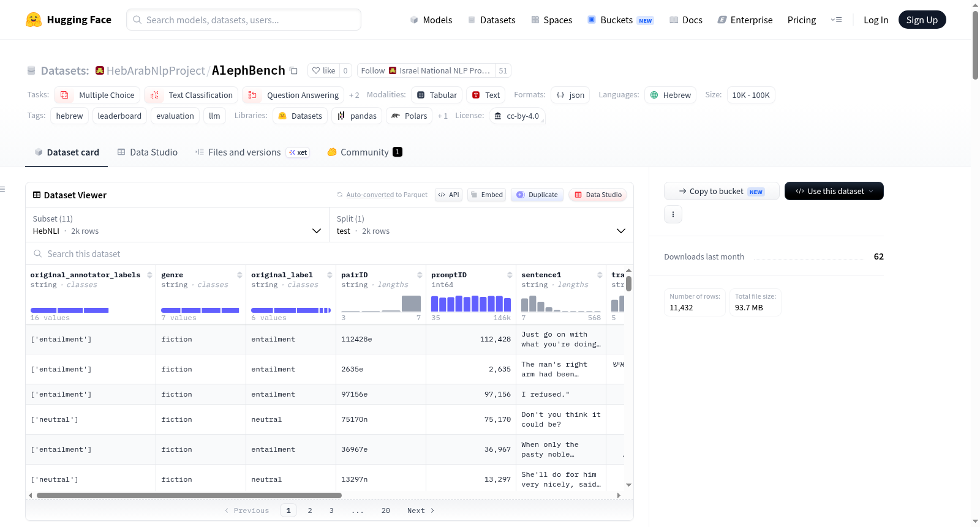Open Pricing page link
Image resolution: width=980 pixels, height=527 pixels.
(x=802, y=20)
